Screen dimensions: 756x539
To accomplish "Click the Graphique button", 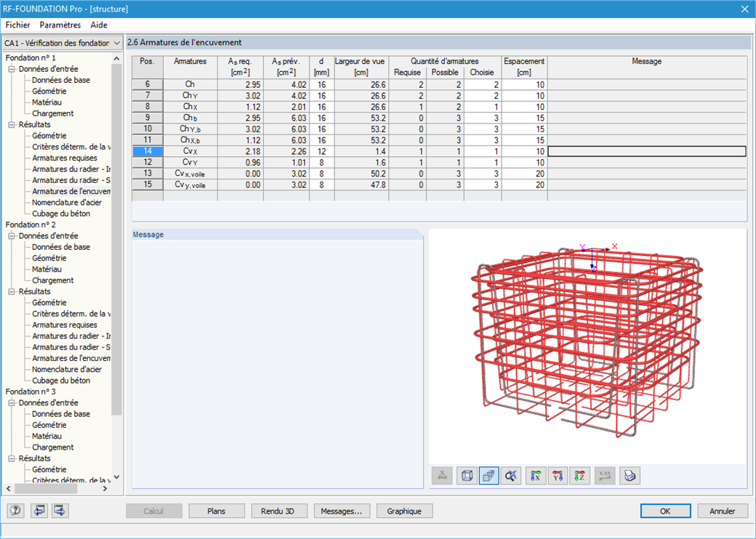I will [404, 511].
